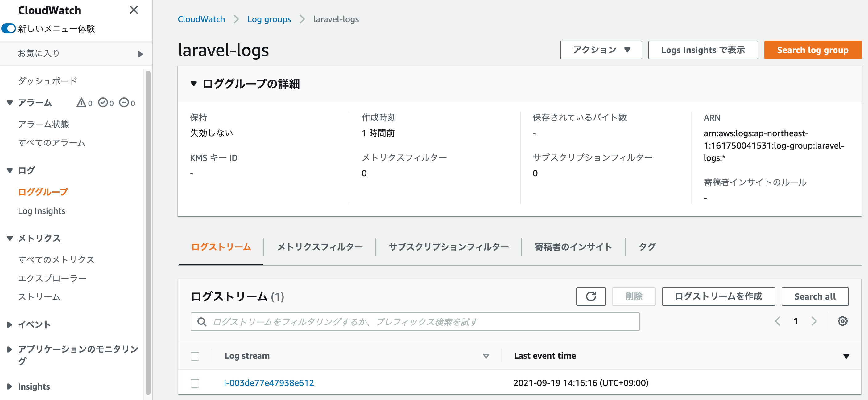Open the タグ tab
Image resolution: width=868 pixels, height=400 pixels.
pos(647,247)
